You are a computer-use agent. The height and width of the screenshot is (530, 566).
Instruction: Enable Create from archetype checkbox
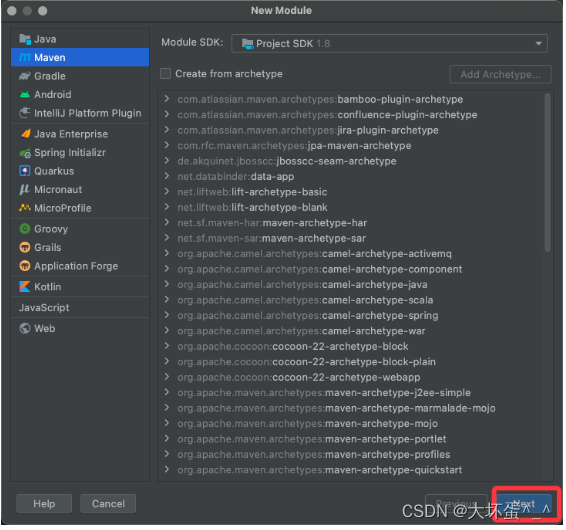point(166,74)
